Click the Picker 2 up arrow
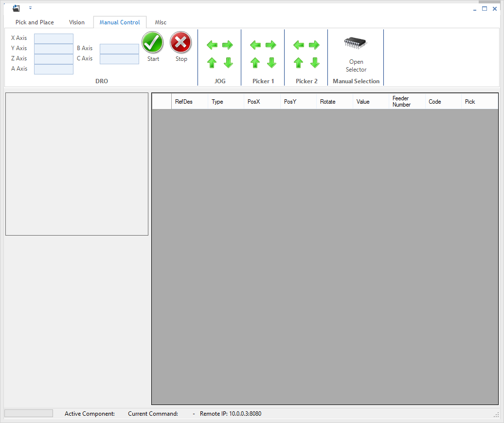This screenshot has width=504, height=423. tap(298, 63)
